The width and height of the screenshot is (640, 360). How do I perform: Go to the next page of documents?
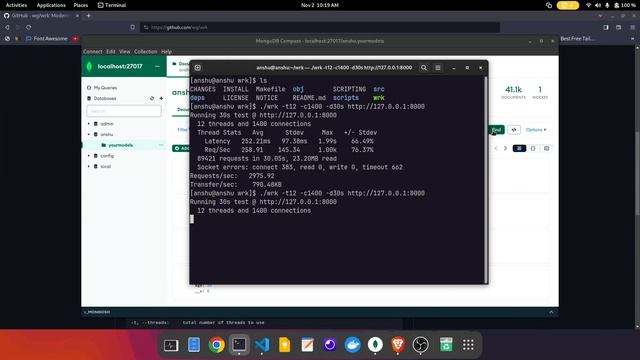pos(505,149)
